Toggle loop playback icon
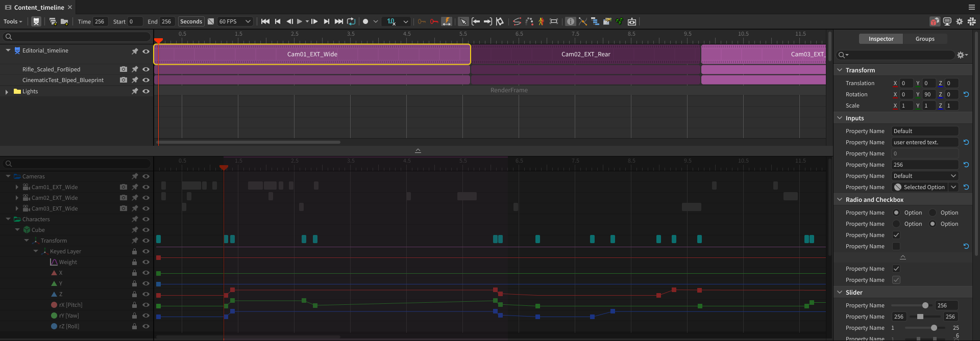The width and height of the screenshot is (980, 341). click(x=351, y=21)
